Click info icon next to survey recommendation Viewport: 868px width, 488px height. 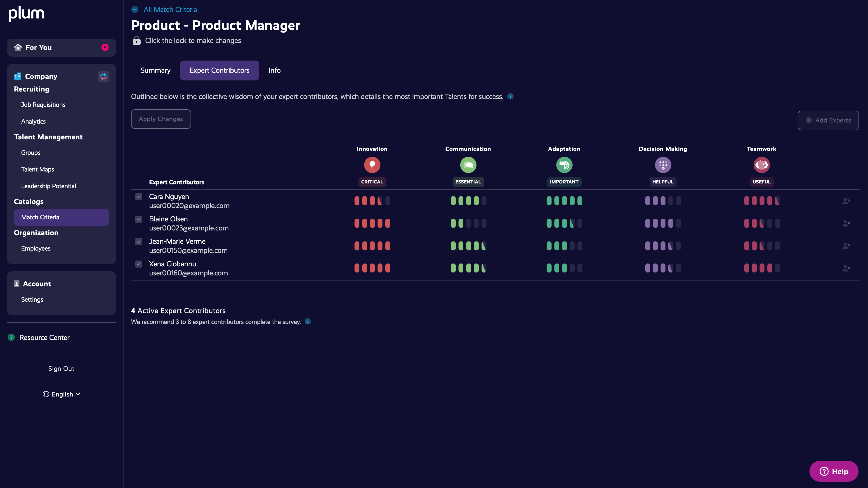(x=308, y=321)
